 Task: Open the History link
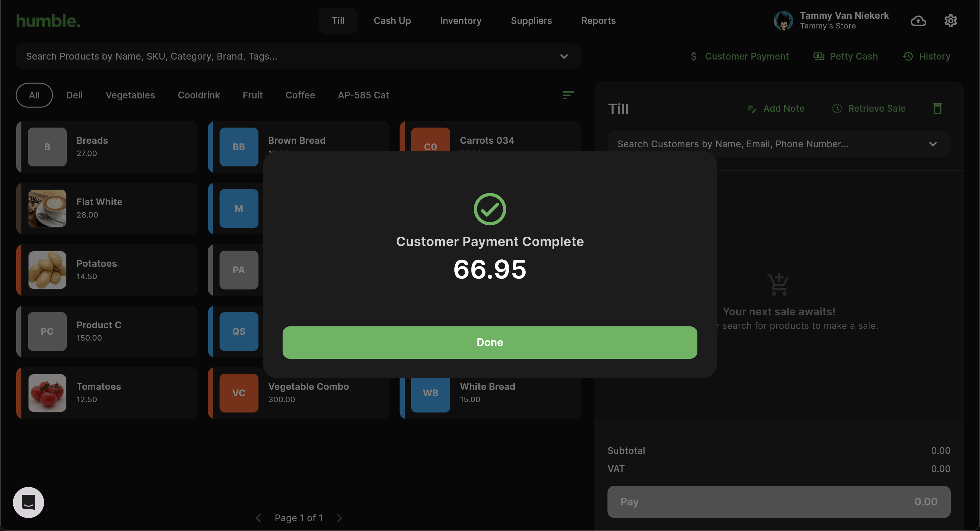[x=926, y=56]
